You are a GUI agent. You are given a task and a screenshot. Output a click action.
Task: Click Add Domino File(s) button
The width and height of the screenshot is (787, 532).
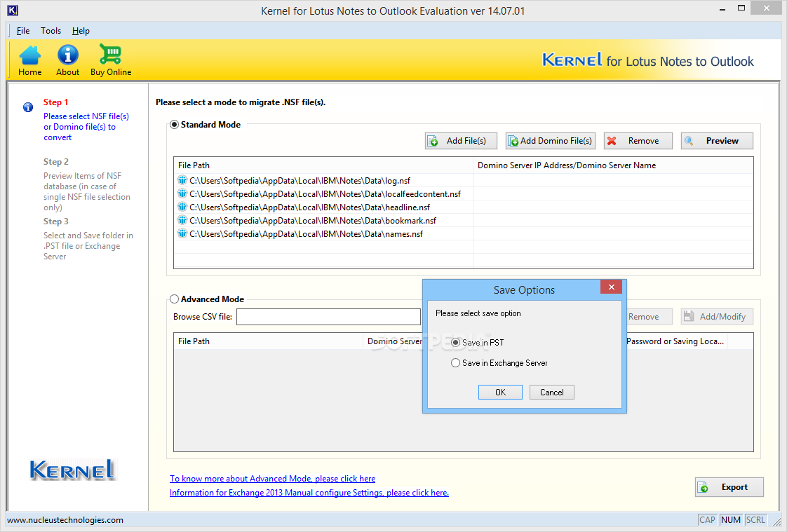coord(551,141)
